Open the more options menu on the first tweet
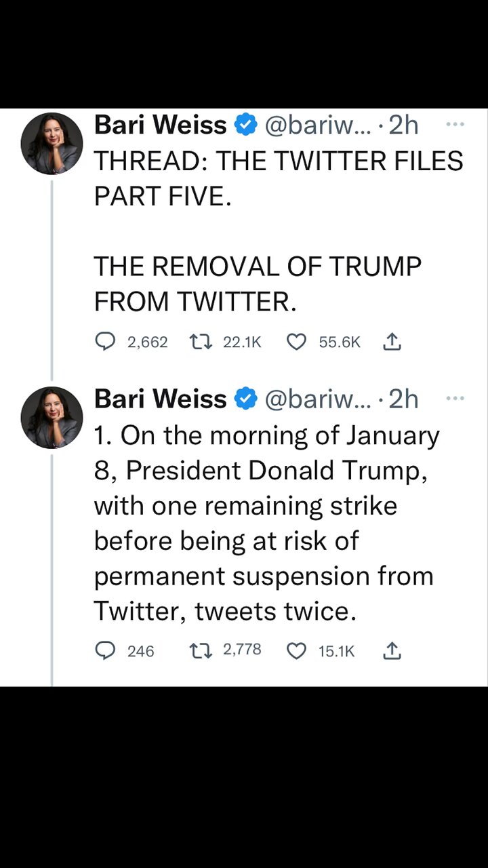The width and height of the screenshot is (488, 868). tap(455, 124)
